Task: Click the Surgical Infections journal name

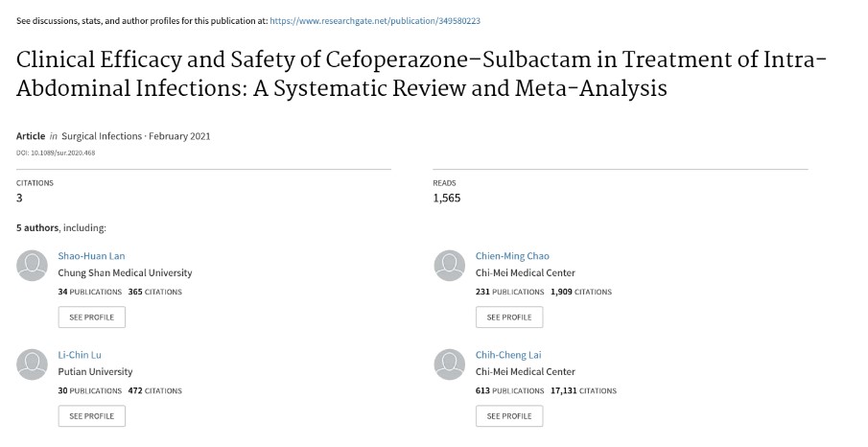Action: (x=102, y=136)
